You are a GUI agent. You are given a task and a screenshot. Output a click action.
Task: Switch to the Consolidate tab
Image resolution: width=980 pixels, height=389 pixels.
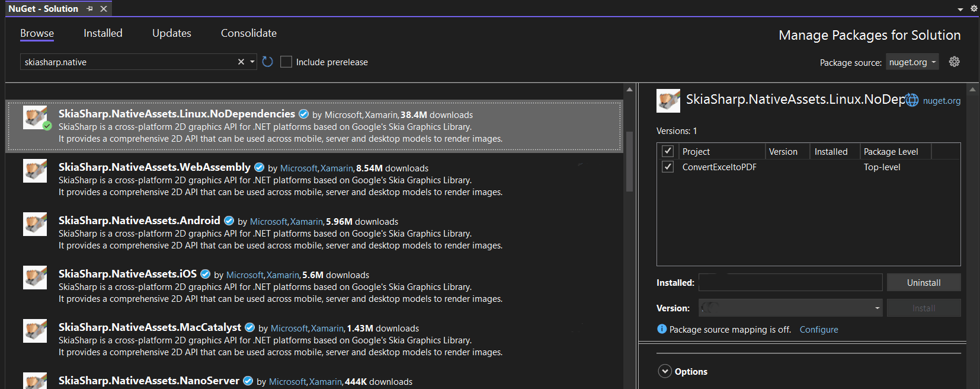pyautogui.click(x=249, y=33)
